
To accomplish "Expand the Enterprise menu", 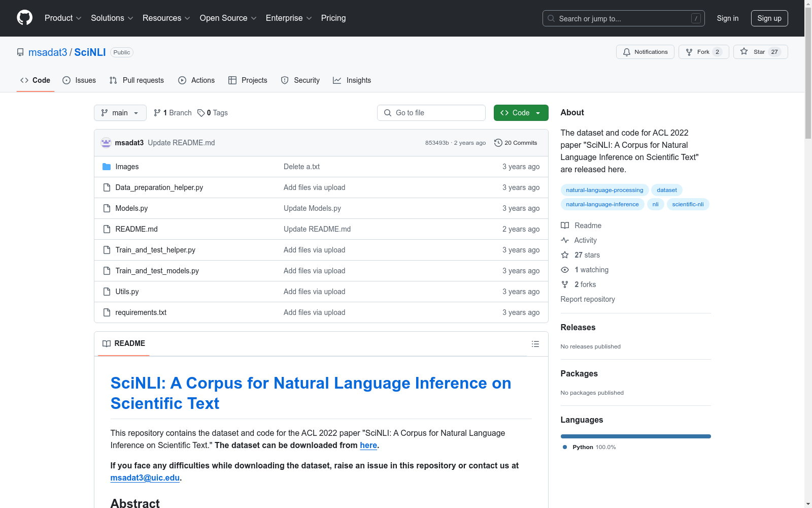I will coord(289,18).
